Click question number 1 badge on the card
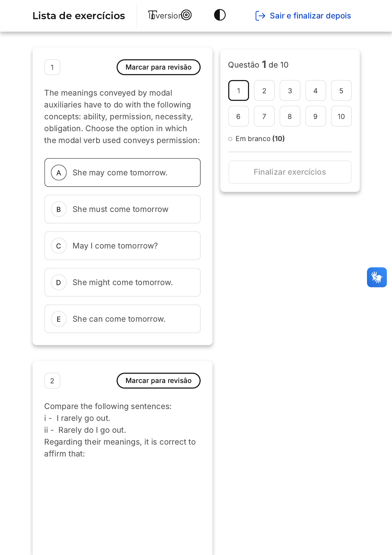 pos(52,68)
